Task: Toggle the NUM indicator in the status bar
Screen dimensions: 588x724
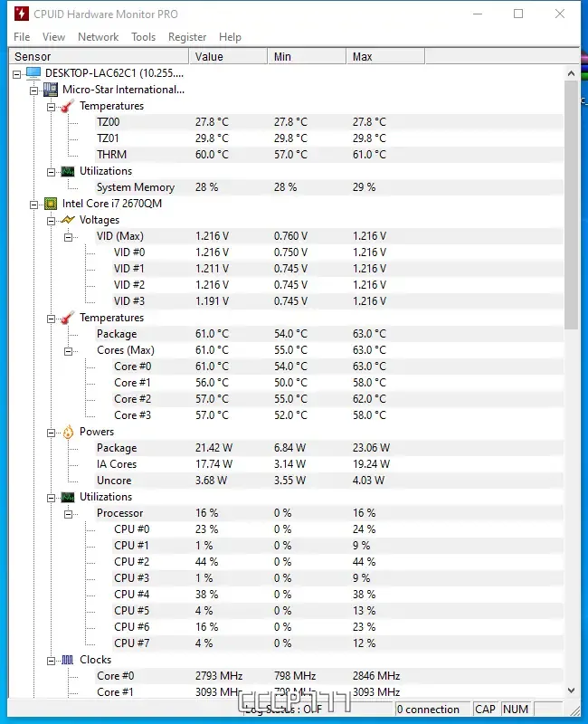Action: tap(516, 709)
